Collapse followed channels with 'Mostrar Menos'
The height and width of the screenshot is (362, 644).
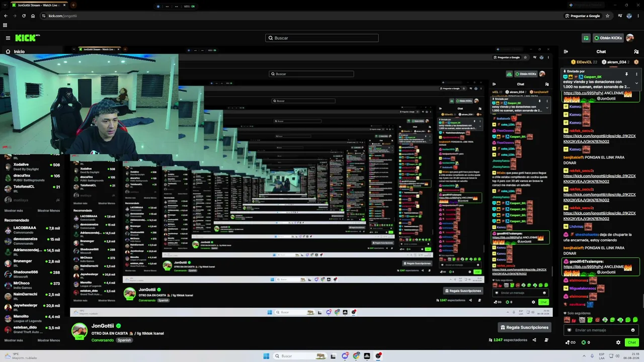49,211
